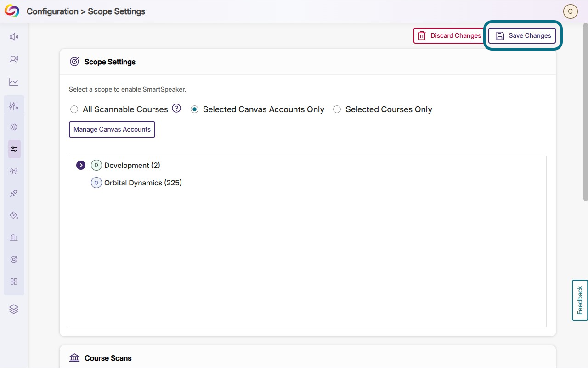The height and width of the screenshot is (368, 588).
Task: Select the highlighted scope sliders sidebar icon
Action: pyautogui.click(x=14, y=149)
